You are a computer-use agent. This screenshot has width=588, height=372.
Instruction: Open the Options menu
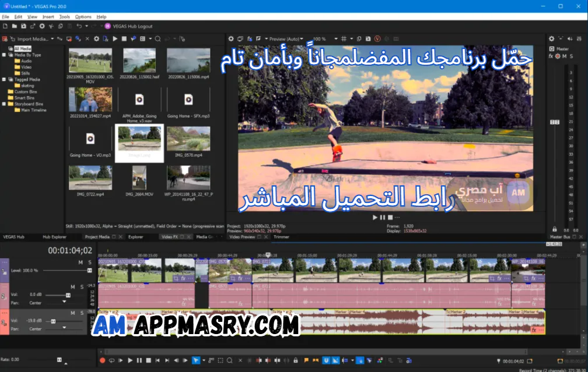pyautogui.click(x=83, y=16)
